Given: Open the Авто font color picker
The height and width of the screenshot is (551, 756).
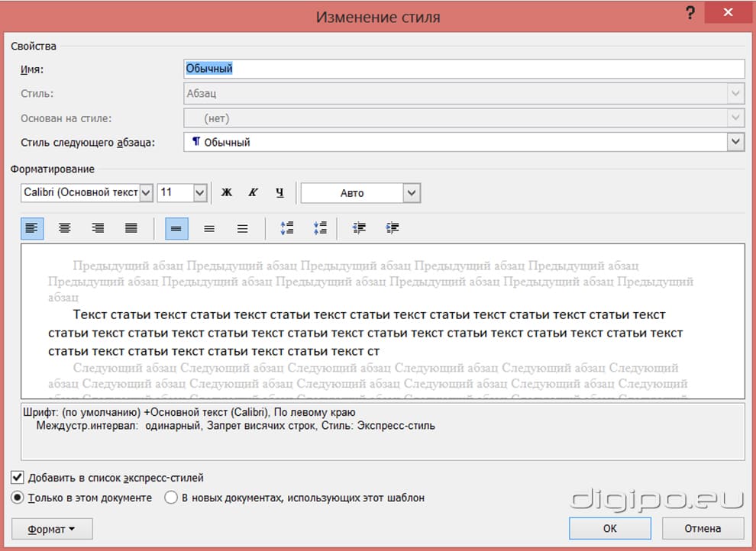Looking at the screenshot, I should click(x=412, y=193).
